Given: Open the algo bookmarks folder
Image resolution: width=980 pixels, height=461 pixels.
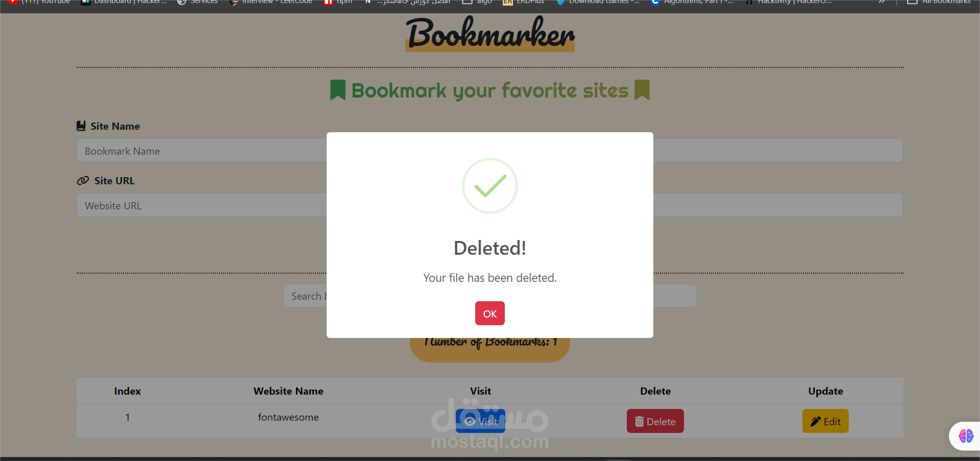Looking at the screenshot, I should [477, 2].
